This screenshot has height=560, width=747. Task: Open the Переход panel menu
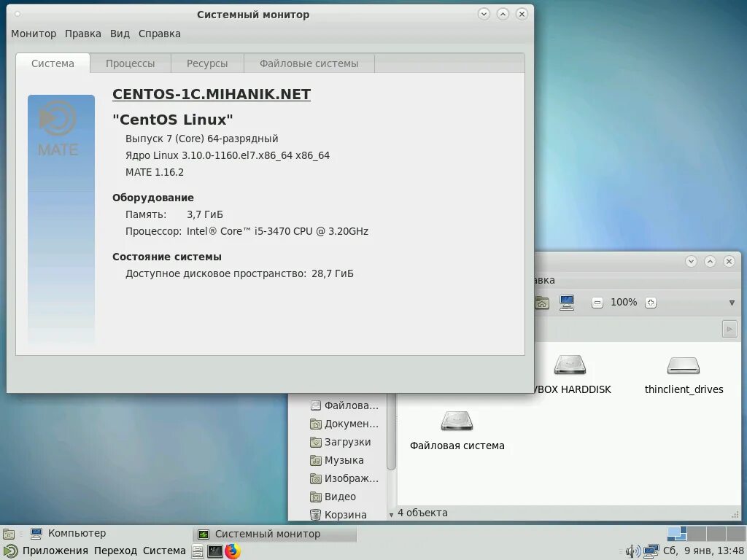click(115, 551)
